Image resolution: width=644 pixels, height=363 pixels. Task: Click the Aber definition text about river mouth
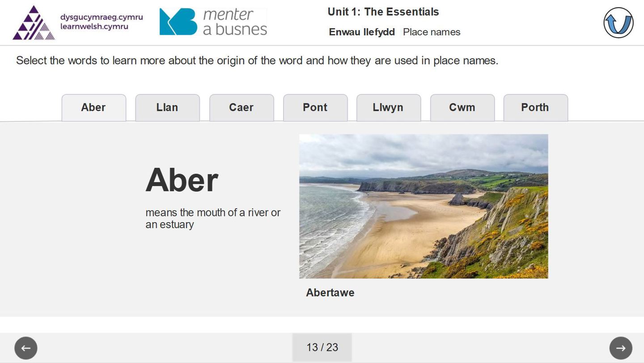click(x=213, y=218)
